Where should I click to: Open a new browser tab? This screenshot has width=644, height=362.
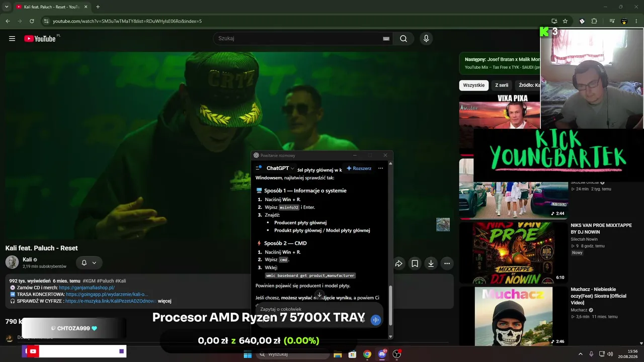tap(98, 7)
